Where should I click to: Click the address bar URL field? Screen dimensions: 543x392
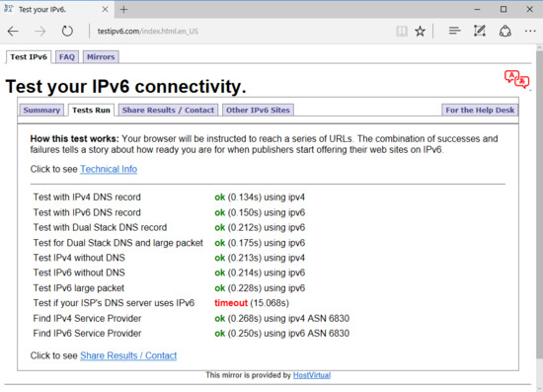(239, 32)
